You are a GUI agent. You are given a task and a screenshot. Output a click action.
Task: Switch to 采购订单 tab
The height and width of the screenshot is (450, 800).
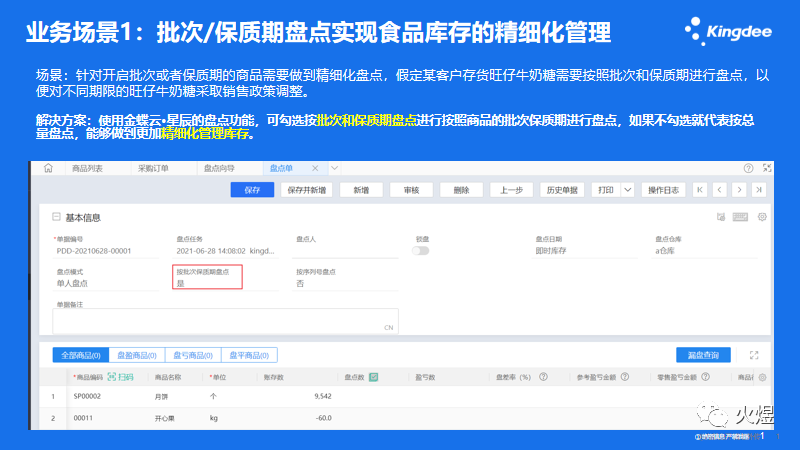click(x=153, y=168)
